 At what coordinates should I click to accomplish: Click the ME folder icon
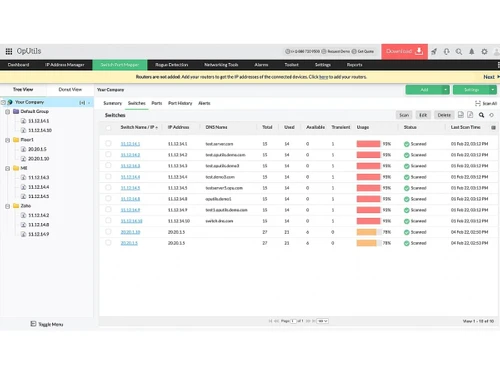tap(16, 168)
